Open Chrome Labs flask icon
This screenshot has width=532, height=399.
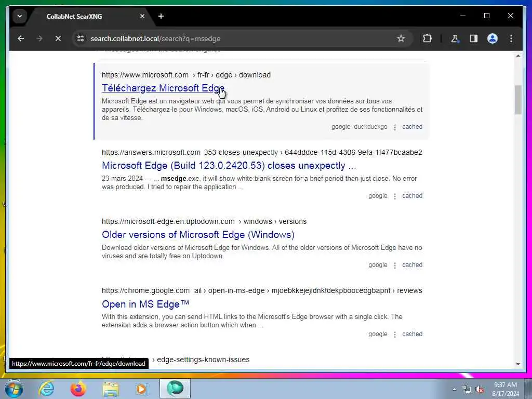click(x=455, y=38)
